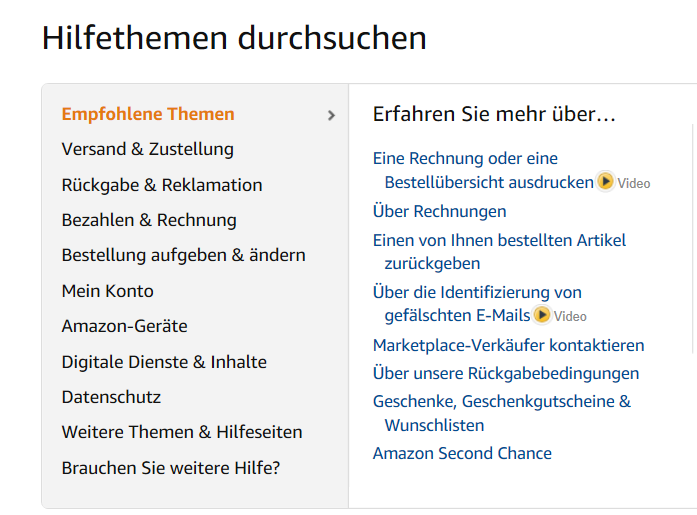This screenshot has height=515, width=697.
Task: Open Geschenke, Geschenkgutscheine & Wunschlisten link
Action: 502,413
